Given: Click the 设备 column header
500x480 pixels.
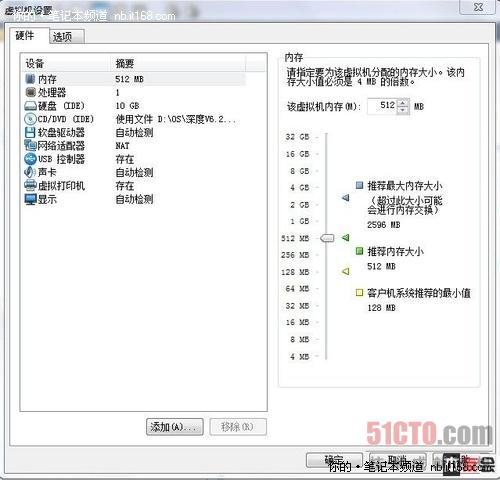Looking at the screenshot, I should (66, 63).
